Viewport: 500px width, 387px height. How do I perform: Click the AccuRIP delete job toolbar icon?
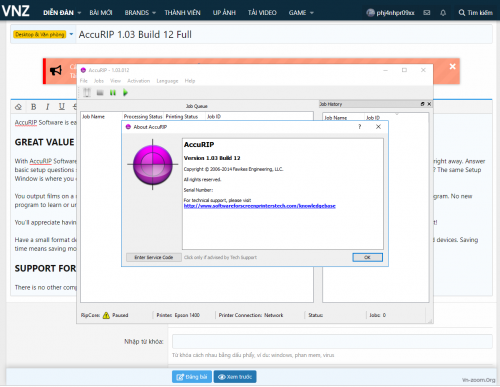[x=87, y=92]
